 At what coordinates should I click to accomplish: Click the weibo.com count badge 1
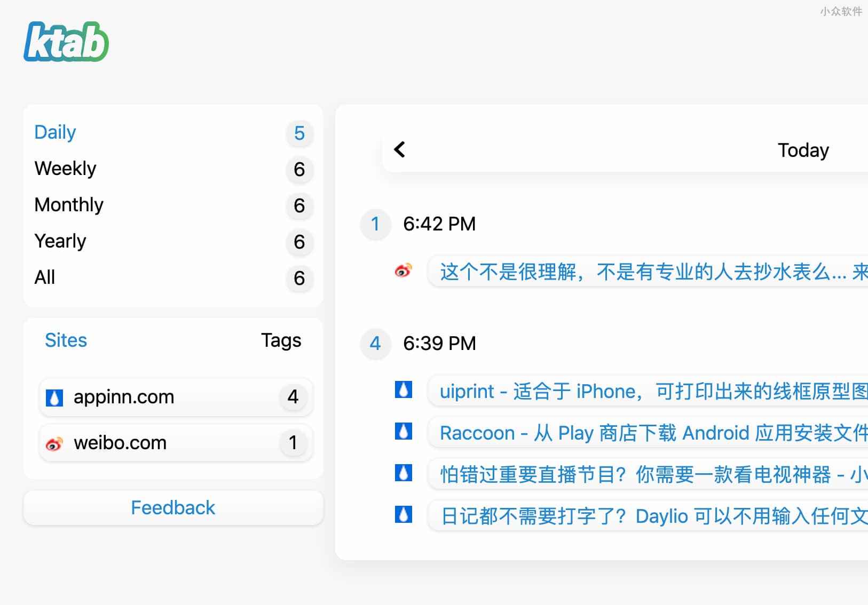(x=293, y=443)
